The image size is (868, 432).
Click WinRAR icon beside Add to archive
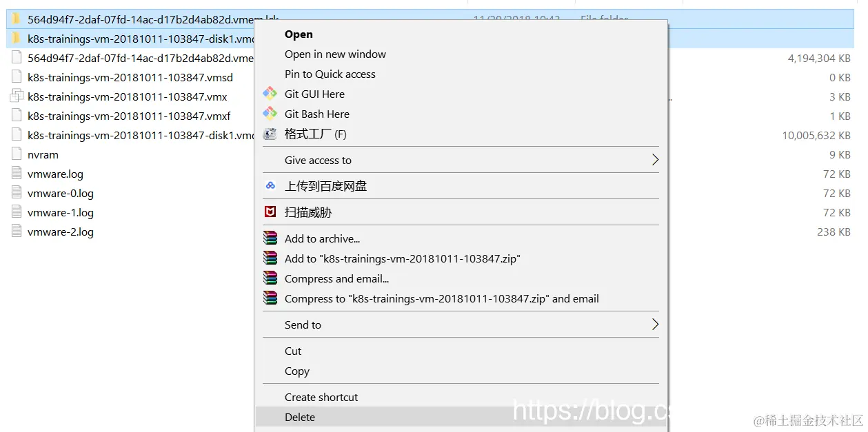pos(270,238)
